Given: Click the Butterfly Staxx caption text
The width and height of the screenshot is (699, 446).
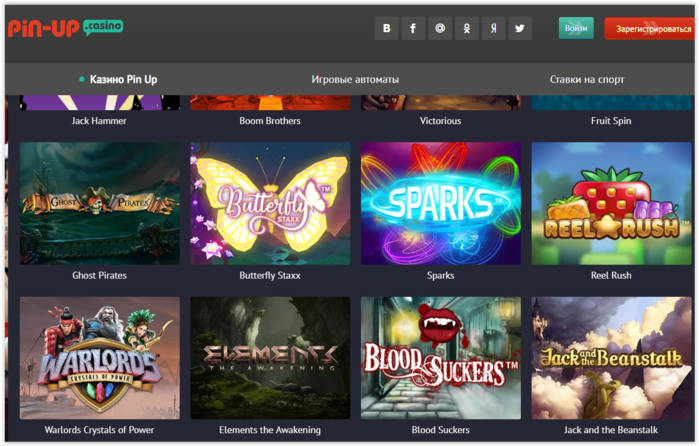Looking at the screenshot, I should coord(270,276).
